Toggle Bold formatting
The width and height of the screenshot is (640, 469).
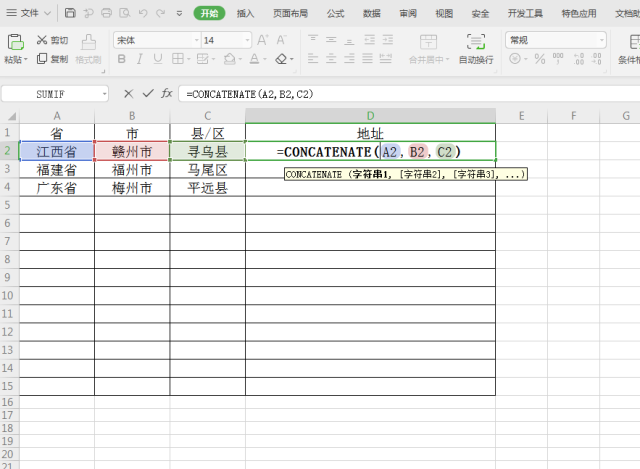tap(122, 59)
